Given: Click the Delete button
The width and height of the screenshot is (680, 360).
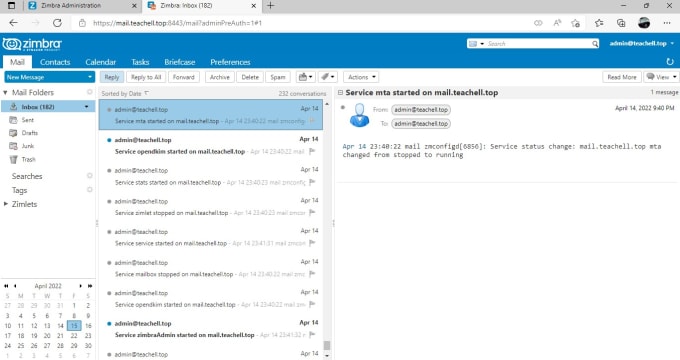Looking at the screenshot, I should [x=250, y=77].
